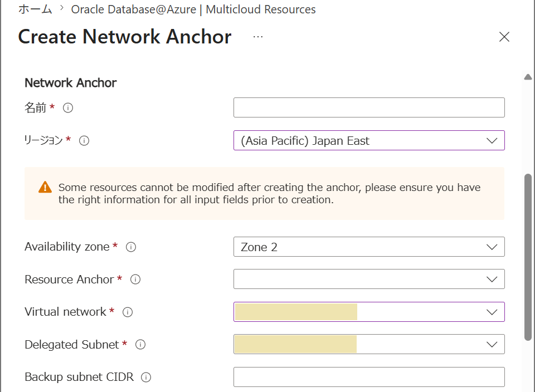Image resolution: width=535 pixels, height=392 pixels.
Task: Expand the Virtual network dropdown
Action: (x=369, y=312)
